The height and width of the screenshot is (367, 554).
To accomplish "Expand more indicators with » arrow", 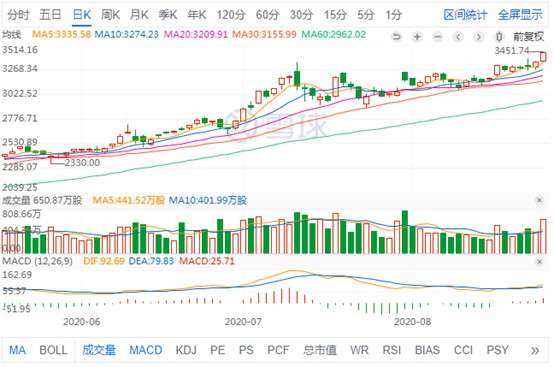I will [535, 350].
